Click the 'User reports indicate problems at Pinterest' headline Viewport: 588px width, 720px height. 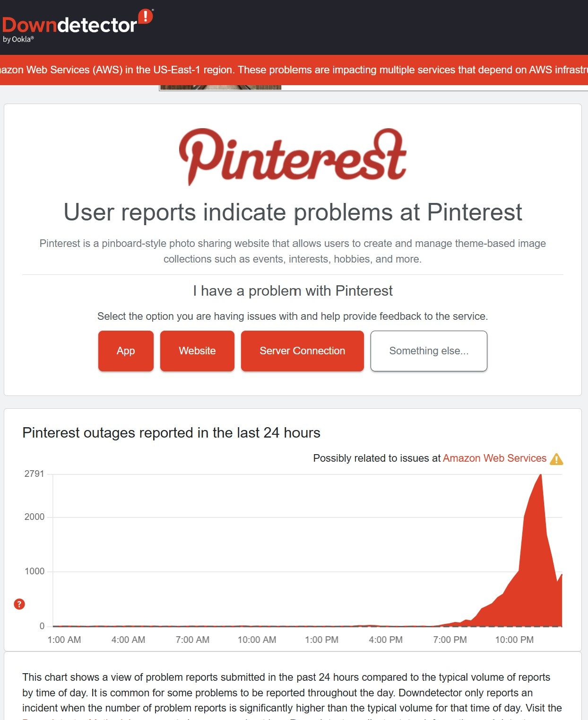(293, 212)
